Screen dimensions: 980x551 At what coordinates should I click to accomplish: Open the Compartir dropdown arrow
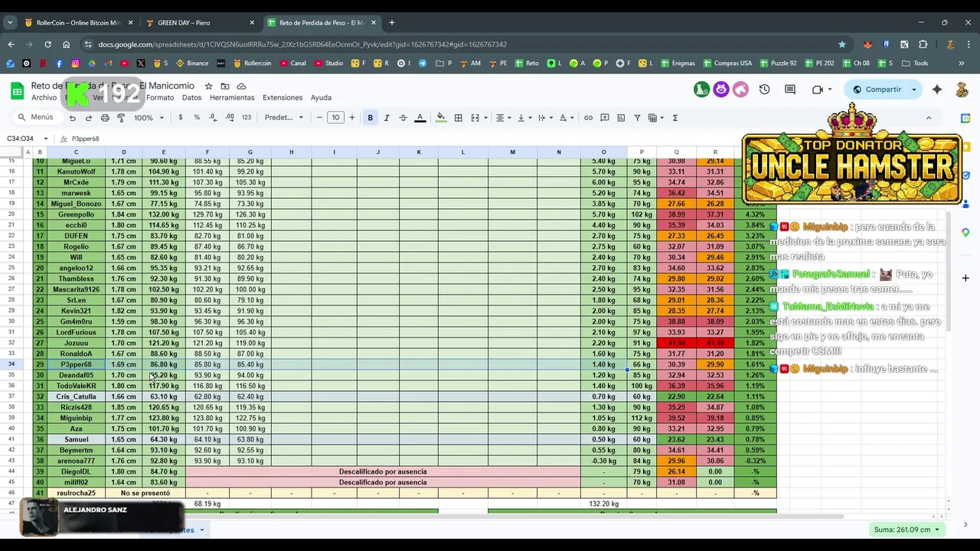(913, 90)
